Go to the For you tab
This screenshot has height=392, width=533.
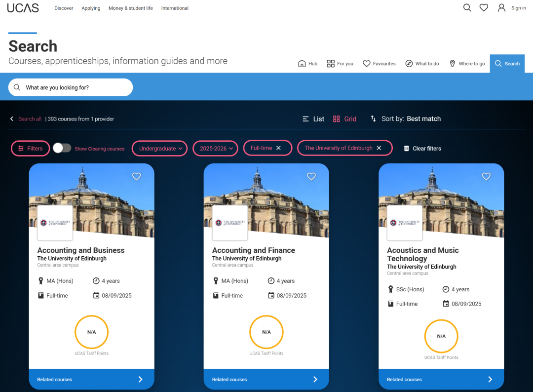340,64
